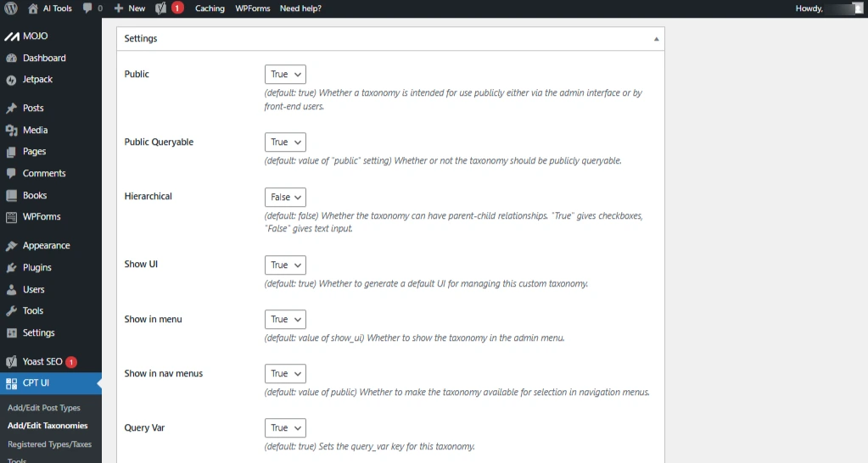Open Dashboard from the sidebar
Image resolution: width=868 pixels, height=463 pixels.
43,59
